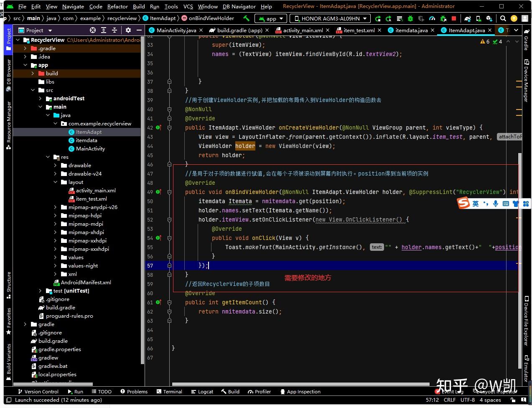Click the Search Everywhere magnifier icon
Image resolution: width=532 pixels, height=408 pixels.
pos(503,18)
